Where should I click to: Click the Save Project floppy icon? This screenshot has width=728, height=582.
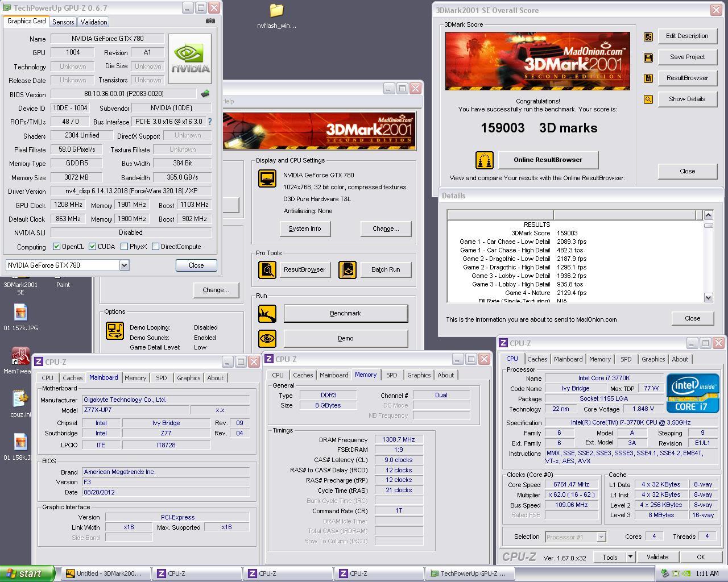point(648,57)
